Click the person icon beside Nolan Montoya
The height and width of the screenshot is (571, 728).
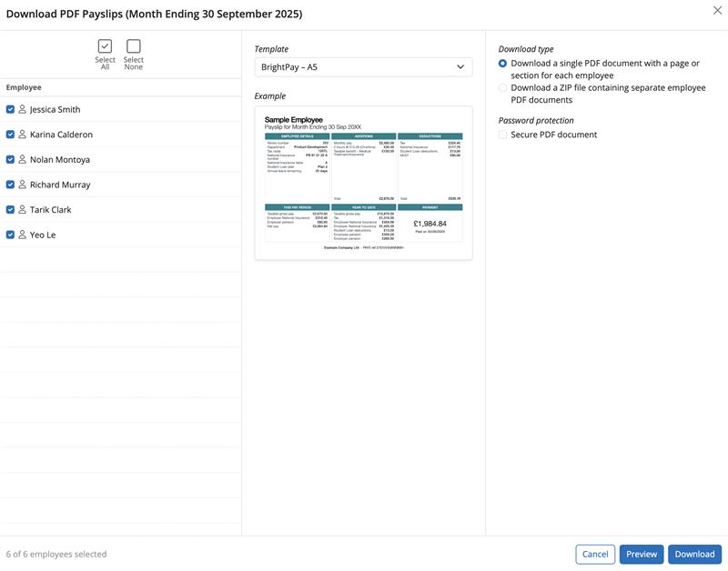point(23,159)
